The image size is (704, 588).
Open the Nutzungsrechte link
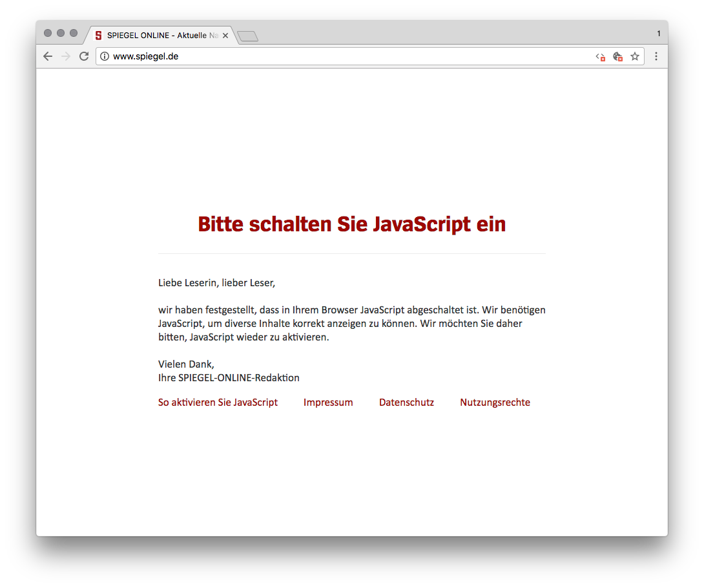point(495,402)
